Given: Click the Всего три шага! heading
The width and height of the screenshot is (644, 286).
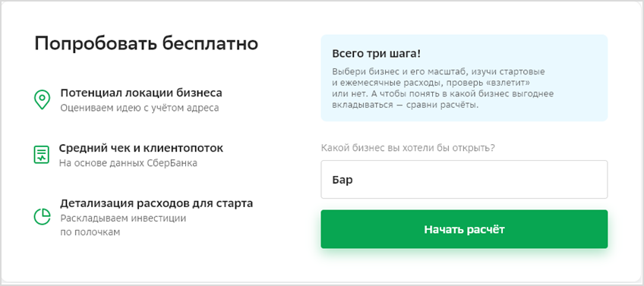Looking at the screenshot, I should [376, 54].
